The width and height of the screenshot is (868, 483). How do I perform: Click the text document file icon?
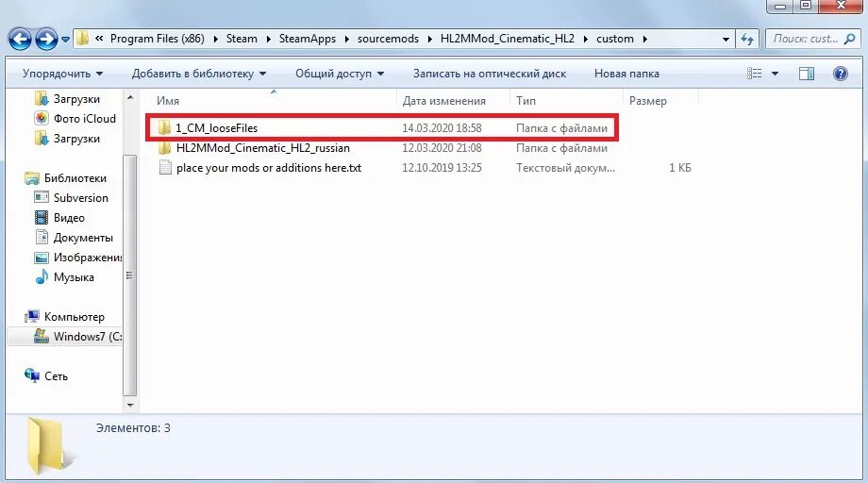(164, 168)
